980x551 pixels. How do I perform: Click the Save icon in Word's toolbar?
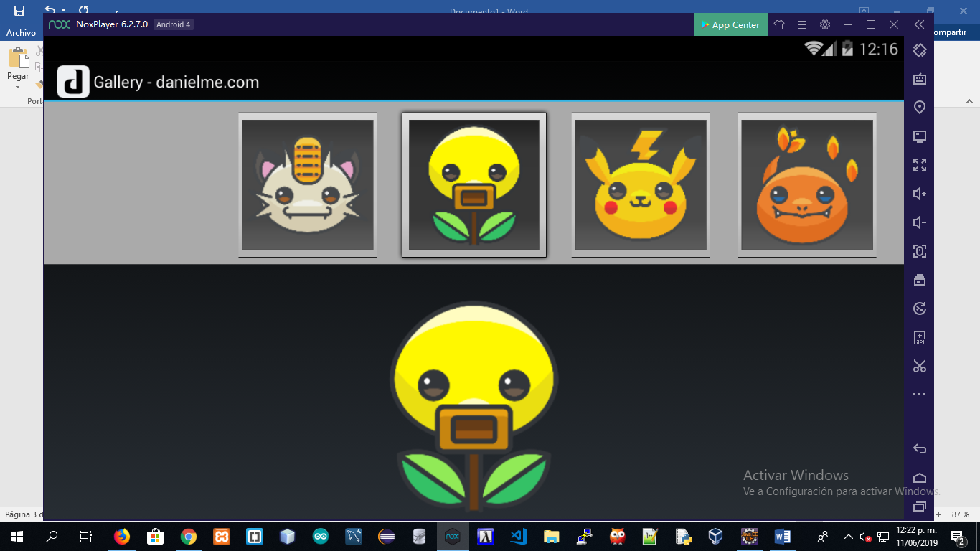(x=19, y=11)
